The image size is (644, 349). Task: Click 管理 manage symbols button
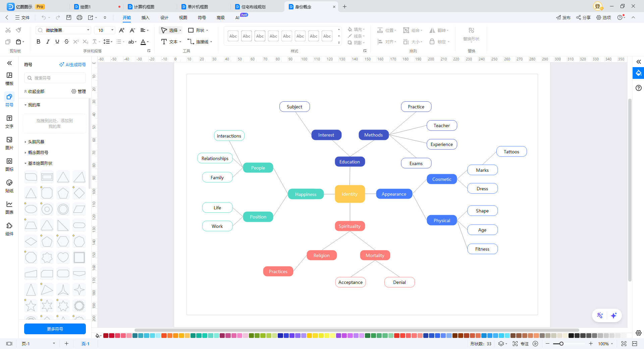point(79,91)
